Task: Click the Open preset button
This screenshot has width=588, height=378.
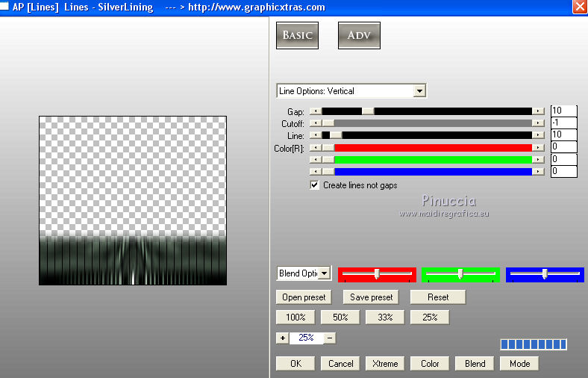Action: [304, 297]
